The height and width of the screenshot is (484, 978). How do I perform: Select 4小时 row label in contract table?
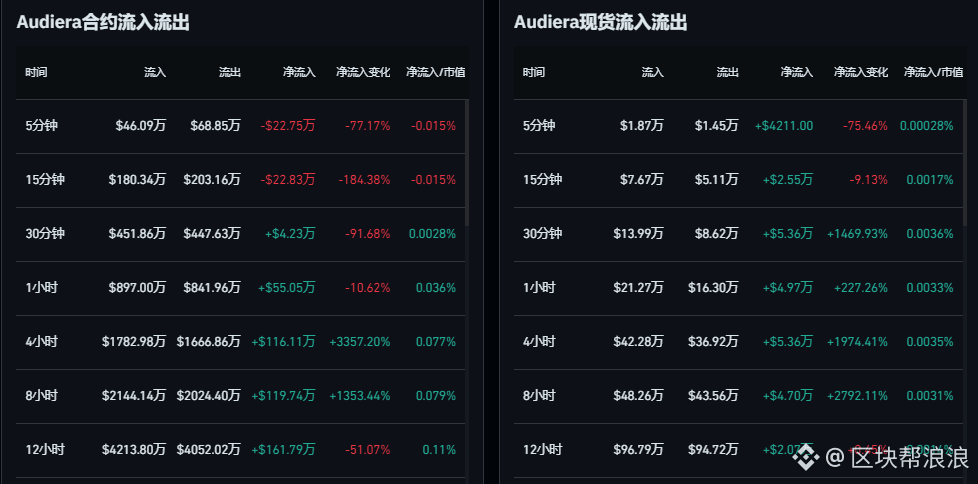pos(41,342)
